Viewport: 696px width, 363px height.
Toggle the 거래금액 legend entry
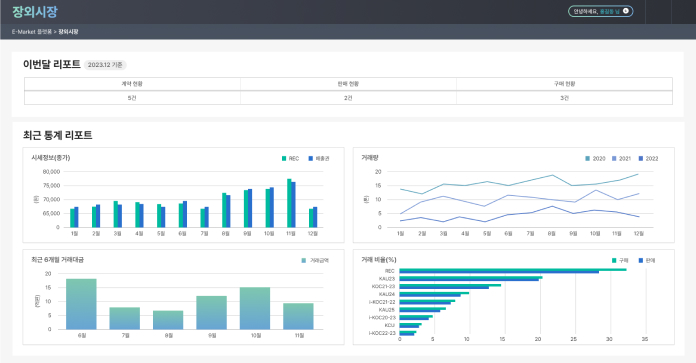tap(315, 260)
